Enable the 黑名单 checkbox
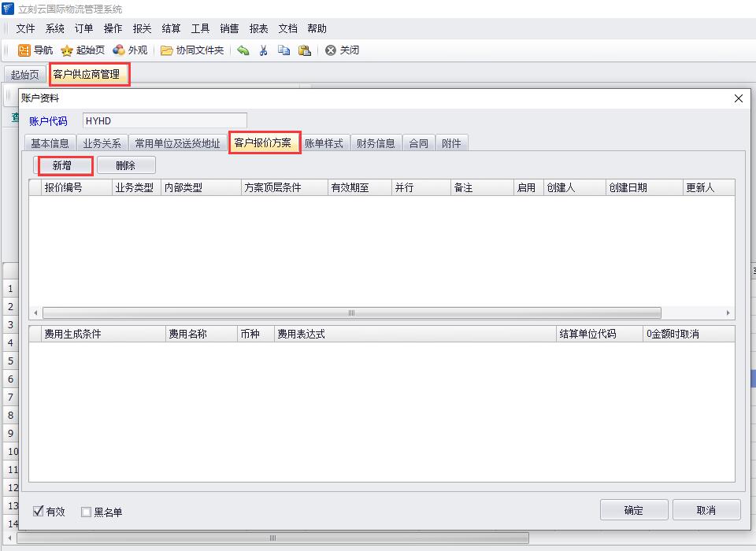 click(87, 512)
